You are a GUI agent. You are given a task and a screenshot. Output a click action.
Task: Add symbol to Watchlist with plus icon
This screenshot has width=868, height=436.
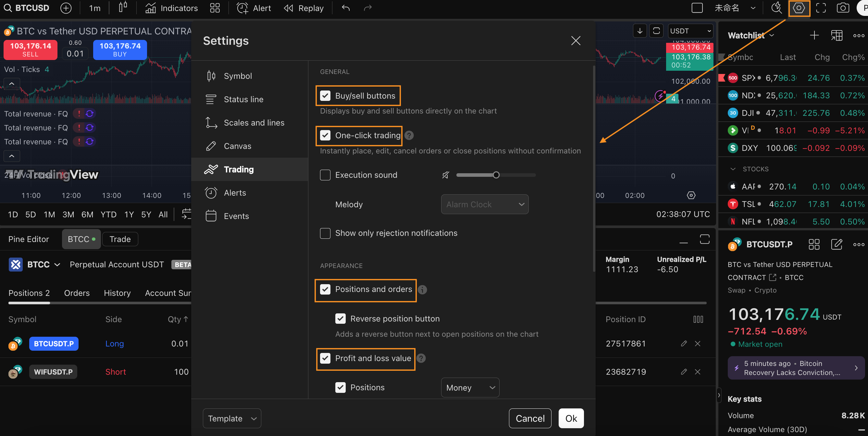814,35
